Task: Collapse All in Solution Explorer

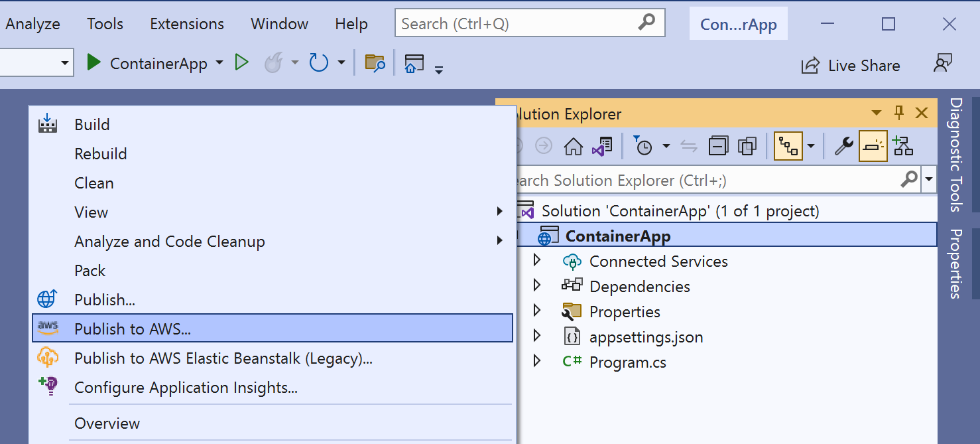Action: click(x=718, y=146)
